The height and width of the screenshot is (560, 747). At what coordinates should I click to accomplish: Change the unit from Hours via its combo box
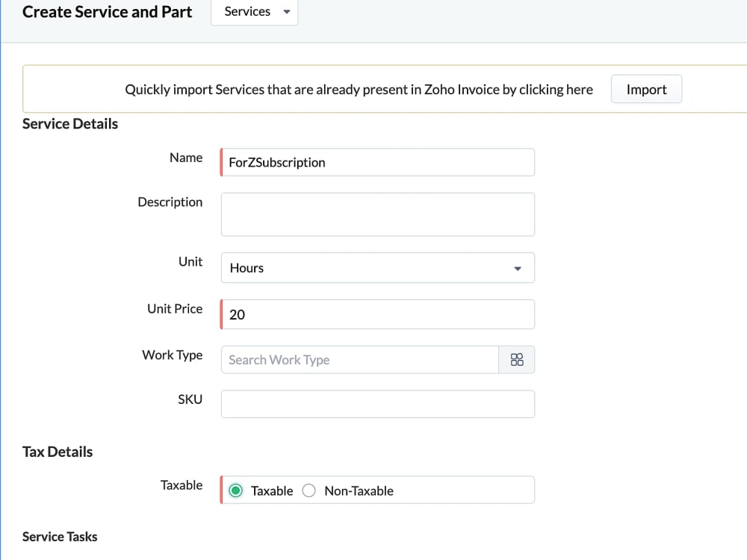pos(377,267)
